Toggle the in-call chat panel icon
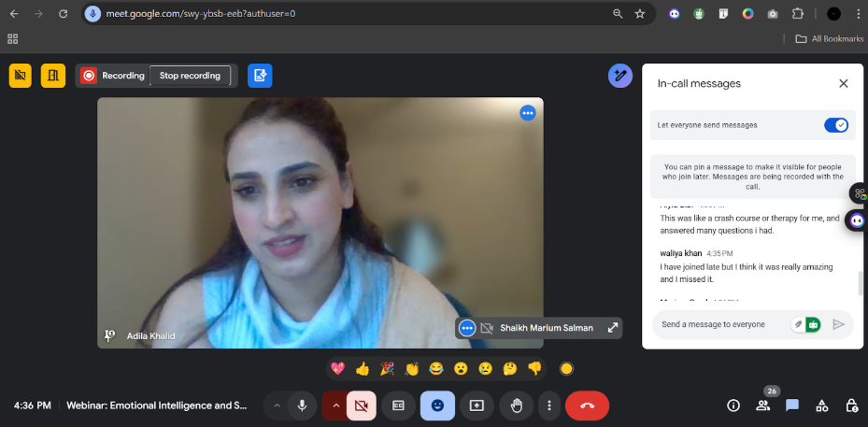The width and height of the screenshot is (868, 427). pos(792,406)
